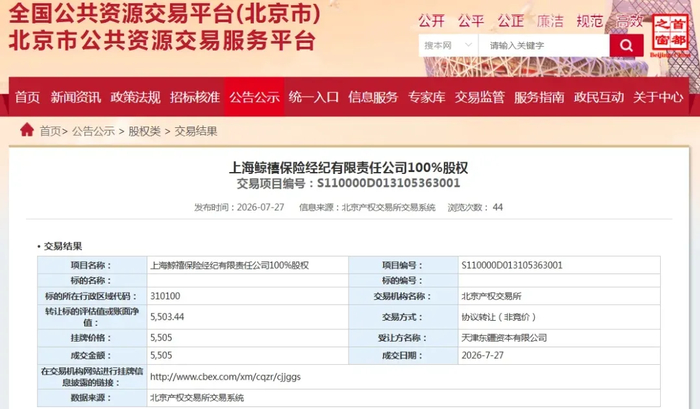Click the 项目名称 value cell in table
Viewport: 700px width, 409px height.
click(247, 265)
